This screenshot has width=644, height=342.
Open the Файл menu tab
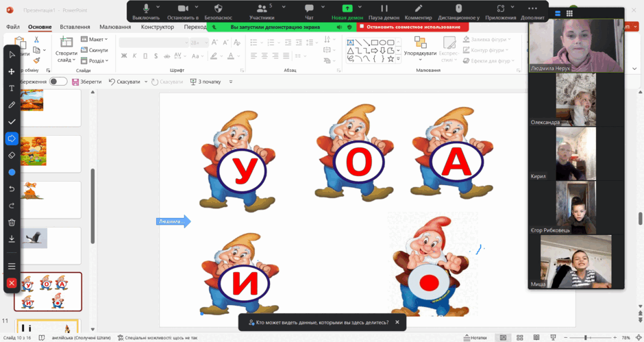click(x=13, y=27)
